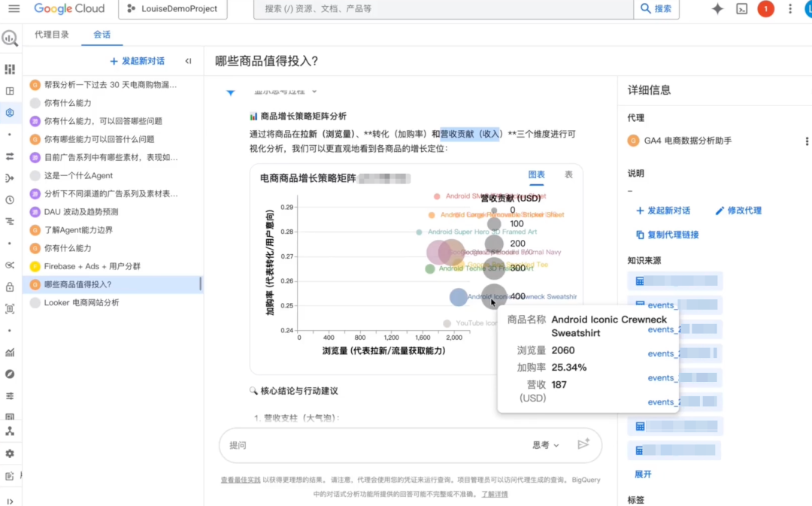Open conversation 分析下不同渠道的广告系列及素材表
The image size is (812, 506).
click(x=113, y=193)
